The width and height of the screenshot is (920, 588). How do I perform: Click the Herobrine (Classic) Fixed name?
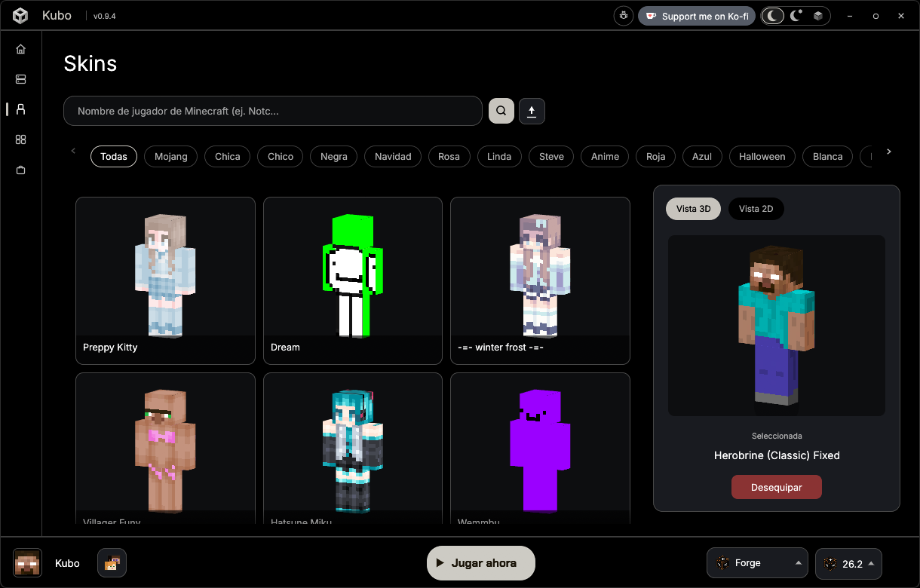pyautogui.click(x=777, y=455)
